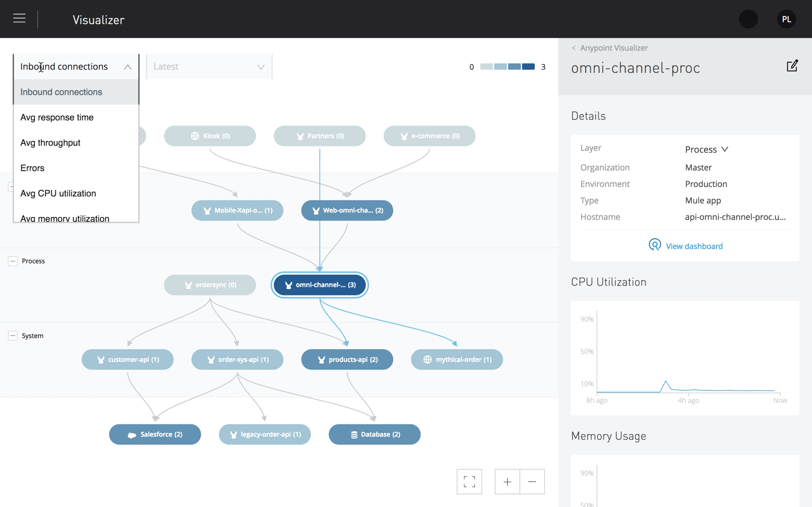Click the View dashboard link
This screenshot has height=507, width=812.
(x=694, y=246)
